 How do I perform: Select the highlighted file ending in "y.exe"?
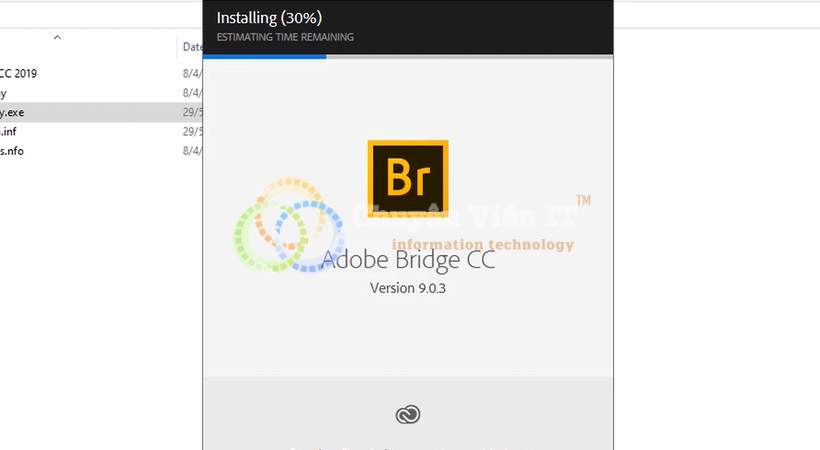click(12, 112)
